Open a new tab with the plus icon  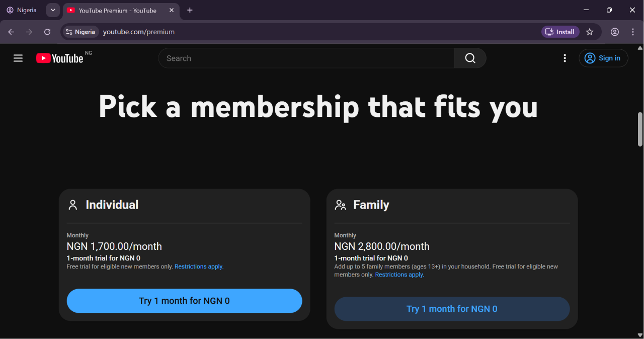point(190,10)
